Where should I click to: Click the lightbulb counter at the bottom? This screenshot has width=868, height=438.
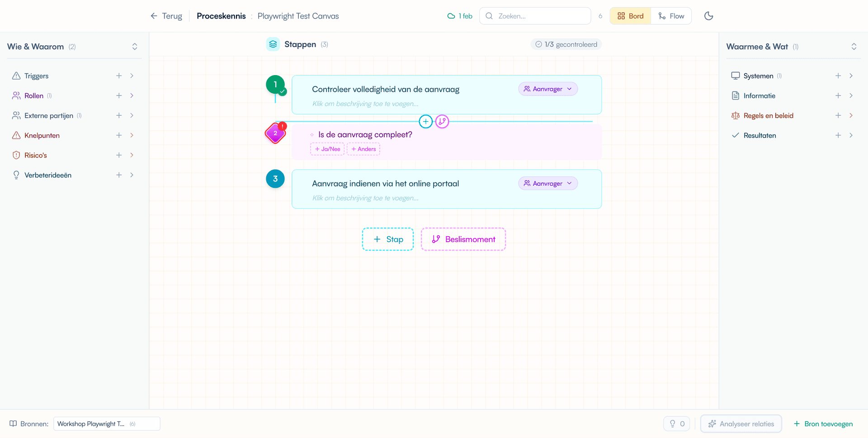coord(676,424)
